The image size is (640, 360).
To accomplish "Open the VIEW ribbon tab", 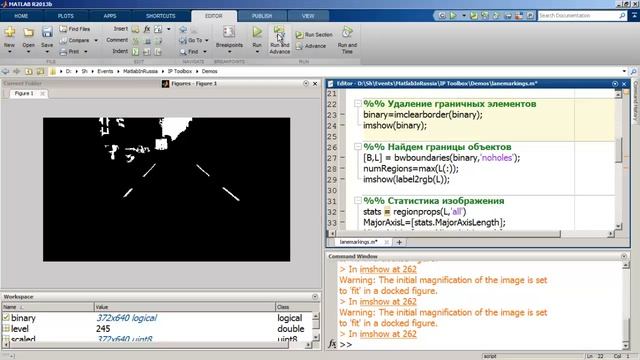I will click(308, 16).
